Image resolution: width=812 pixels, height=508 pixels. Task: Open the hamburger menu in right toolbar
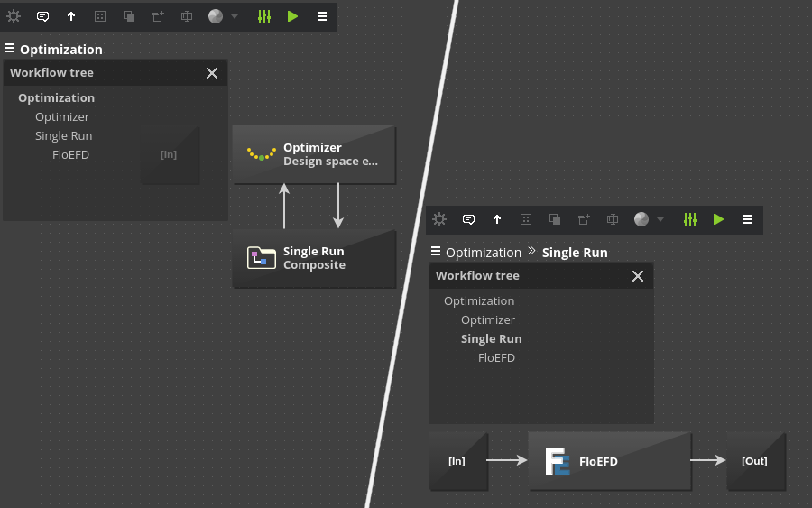tap(747, 219)
